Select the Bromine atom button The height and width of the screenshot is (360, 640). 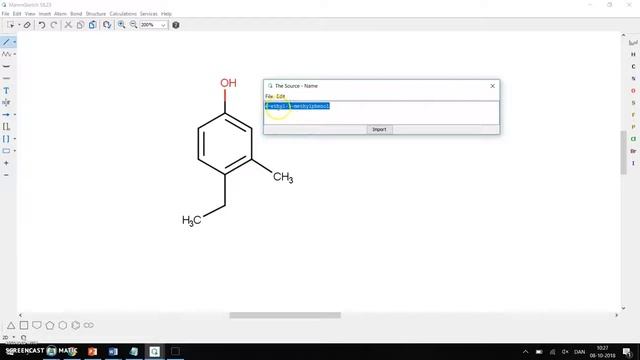tap(633, 151)
